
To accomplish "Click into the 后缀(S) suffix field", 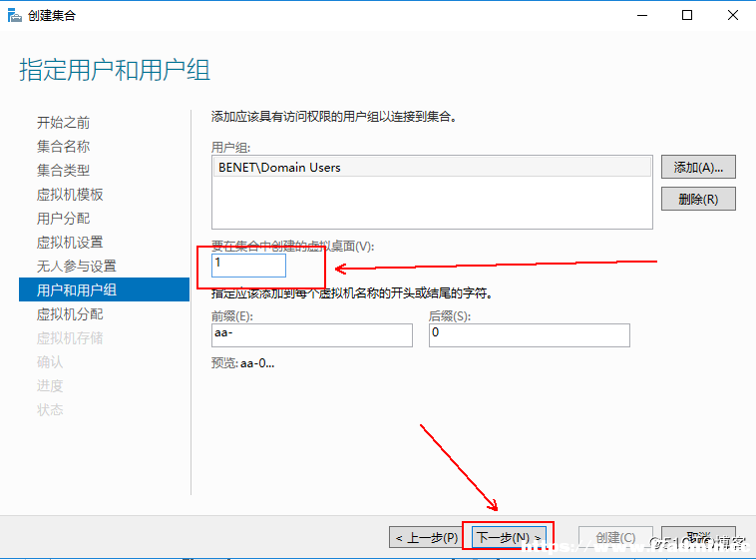I will [530, 335].
